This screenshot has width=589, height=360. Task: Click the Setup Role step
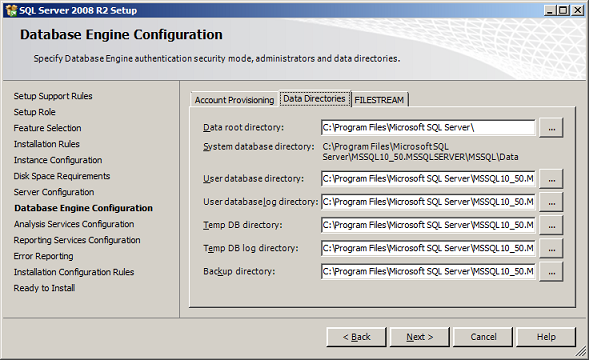(35, 112)
